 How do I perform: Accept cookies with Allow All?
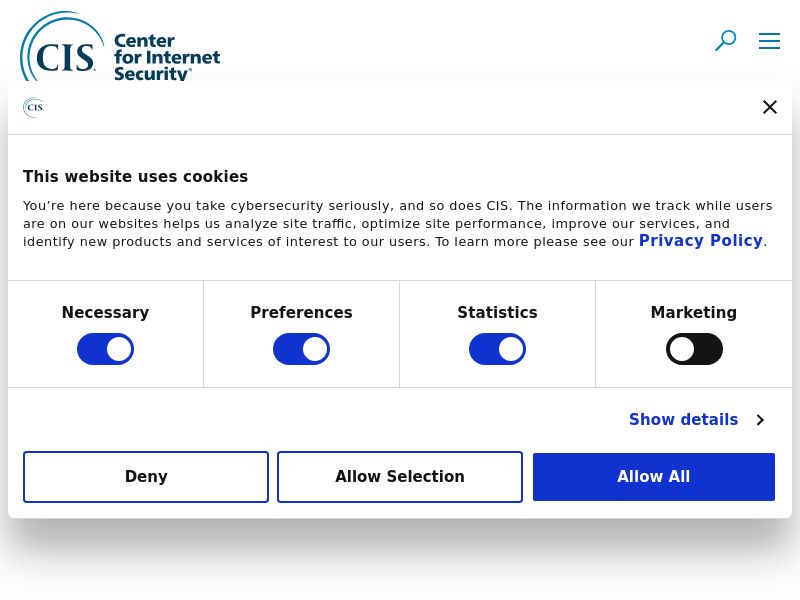tap(653, 477)
